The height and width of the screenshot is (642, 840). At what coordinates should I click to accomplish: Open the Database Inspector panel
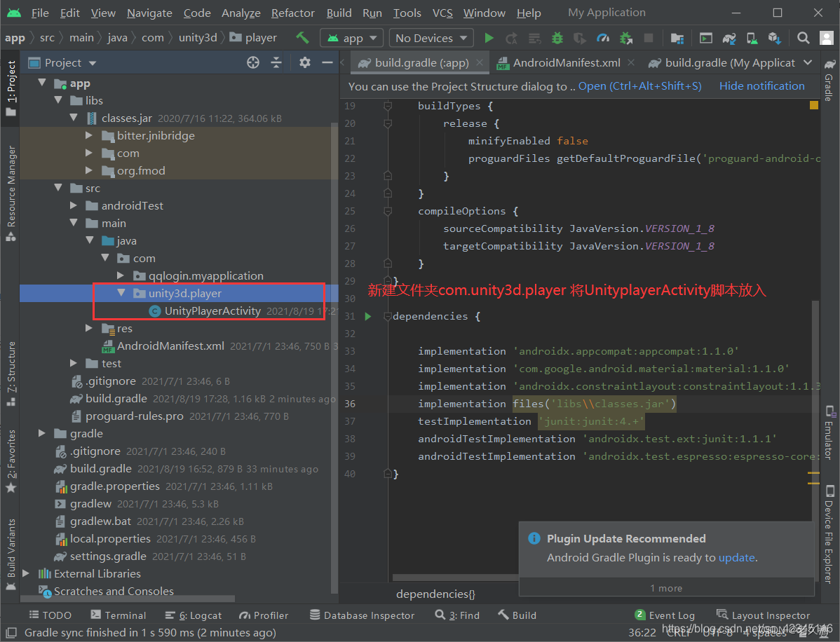coord(362,615)
